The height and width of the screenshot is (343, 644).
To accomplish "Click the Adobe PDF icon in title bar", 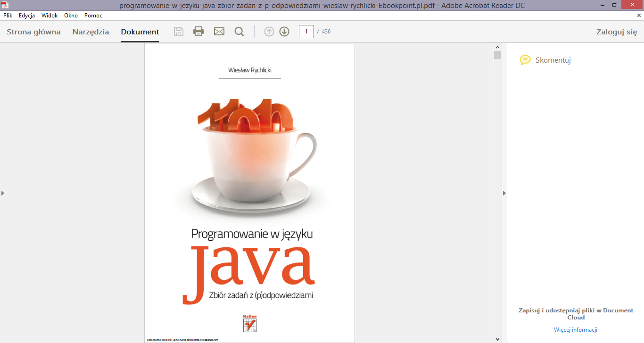I will point(5,5).
